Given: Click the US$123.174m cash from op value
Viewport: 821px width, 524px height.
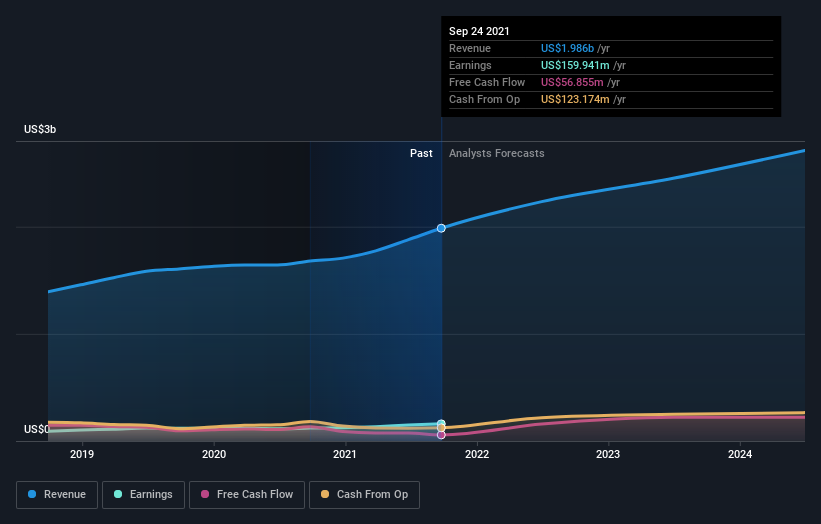Looking at the screenshot, I should point(575,99).
